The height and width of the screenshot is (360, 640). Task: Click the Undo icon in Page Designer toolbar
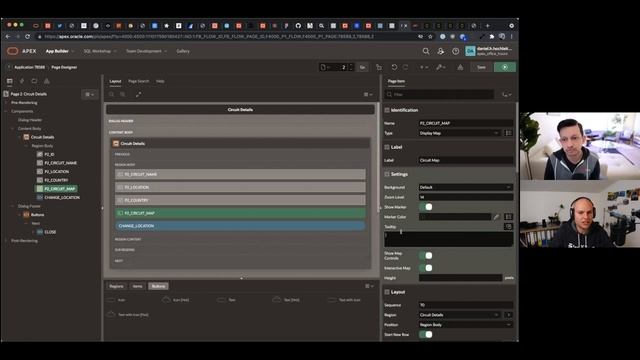pyautogui.click(x=394, y=67)
